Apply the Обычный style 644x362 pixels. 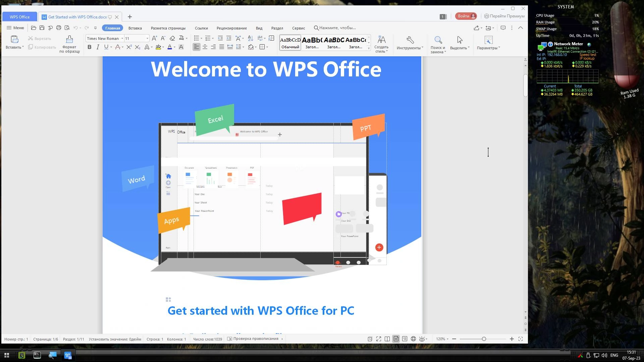(x=290, y=43)
